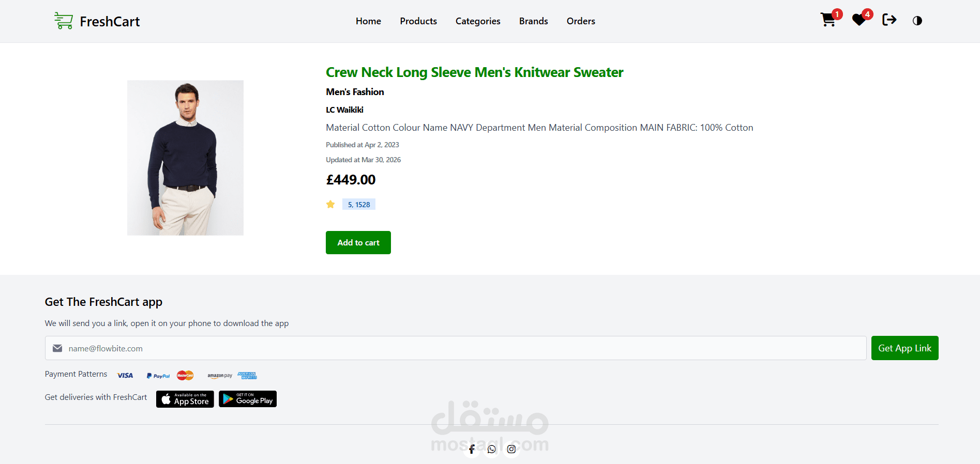The height and width of the screenshot is (464, 980).
Task: Open the WhatsApp social icon
Action: pos(491,449)
